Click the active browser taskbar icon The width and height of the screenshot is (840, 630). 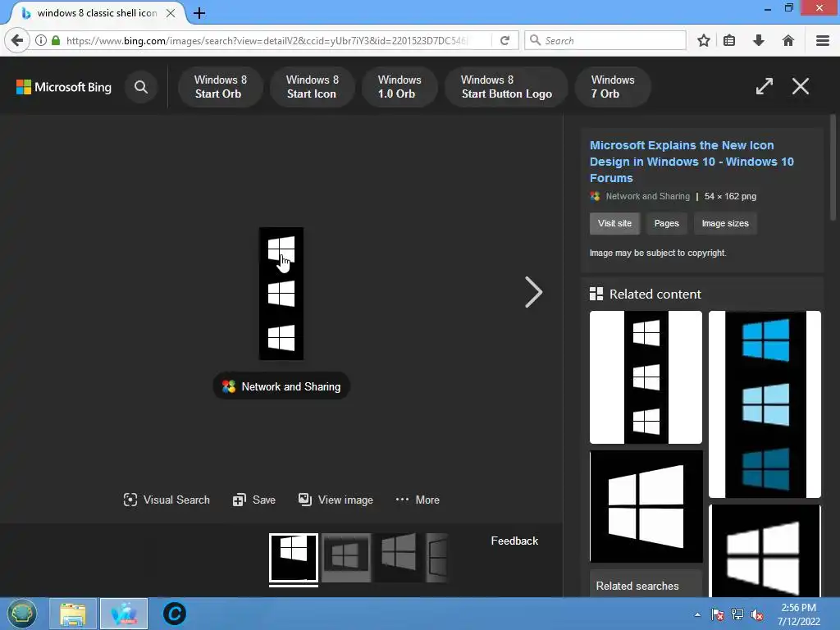(124, 614)
